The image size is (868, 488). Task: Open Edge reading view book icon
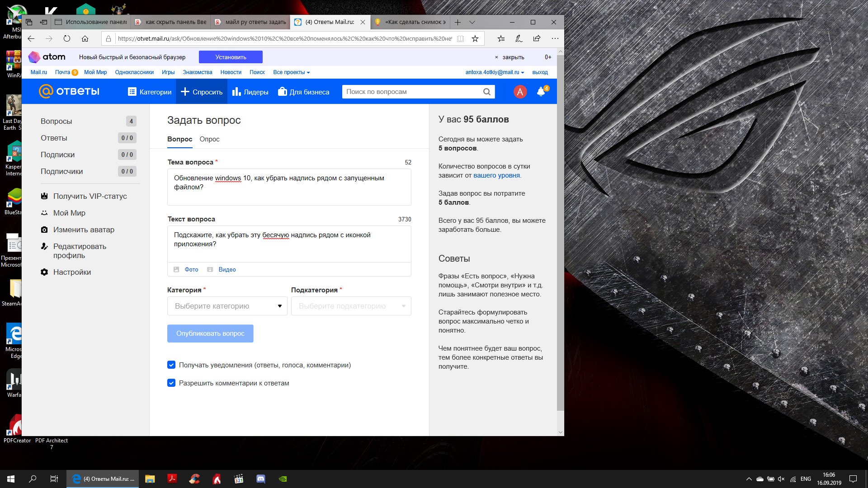coord(460,39)
